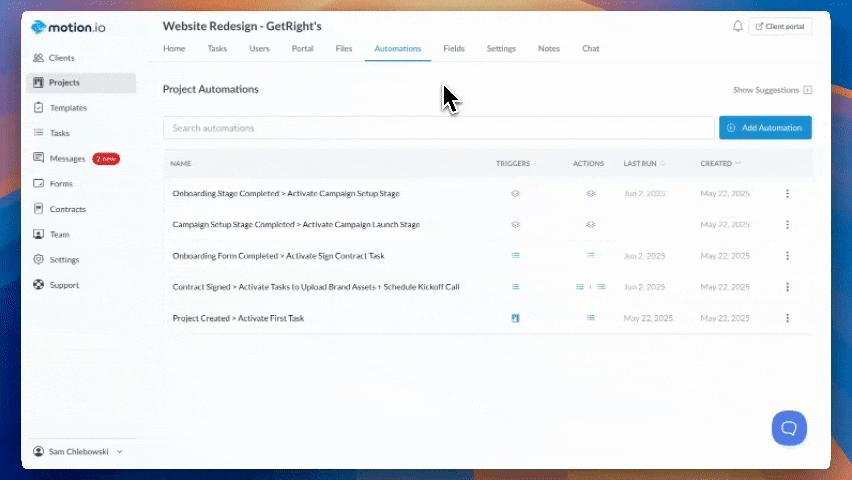Open more options for Onboarding Form Completed row
Image resolution: width=852 pixels, height=480 pixels.
(x=787, y=255)
